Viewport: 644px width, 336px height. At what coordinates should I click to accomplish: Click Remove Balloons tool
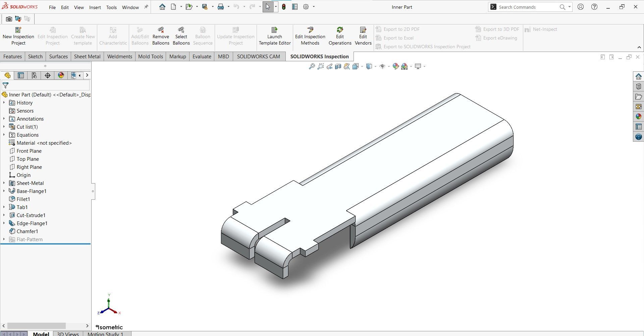[161, 36]
